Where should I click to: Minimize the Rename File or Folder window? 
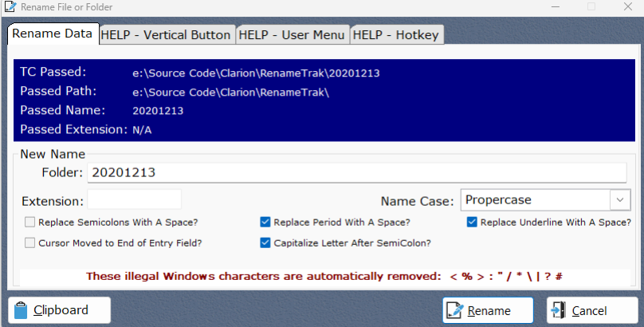554,7
